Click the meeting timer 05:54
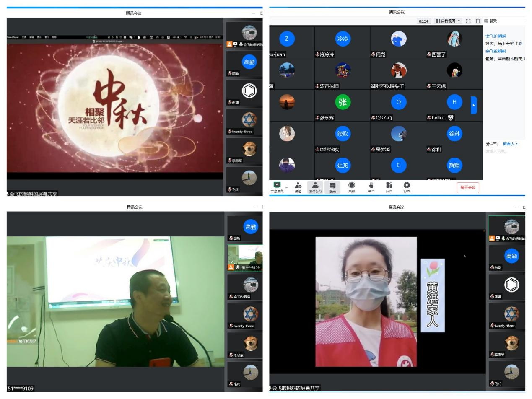Screen dimensions: 532x399 tap(424, 21)
